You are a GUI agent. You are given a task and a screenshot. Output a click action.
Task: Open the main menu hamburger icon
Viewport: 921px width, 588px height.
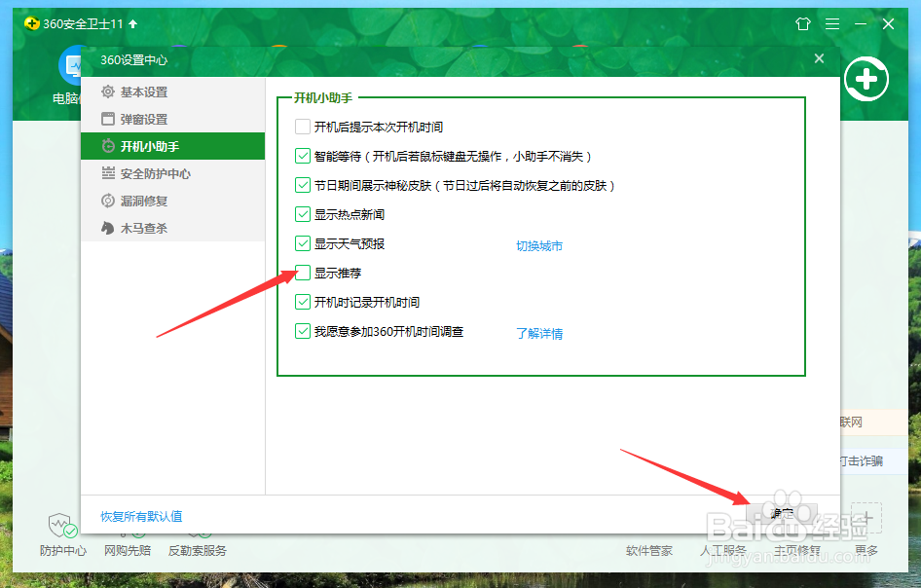[832, 23]
